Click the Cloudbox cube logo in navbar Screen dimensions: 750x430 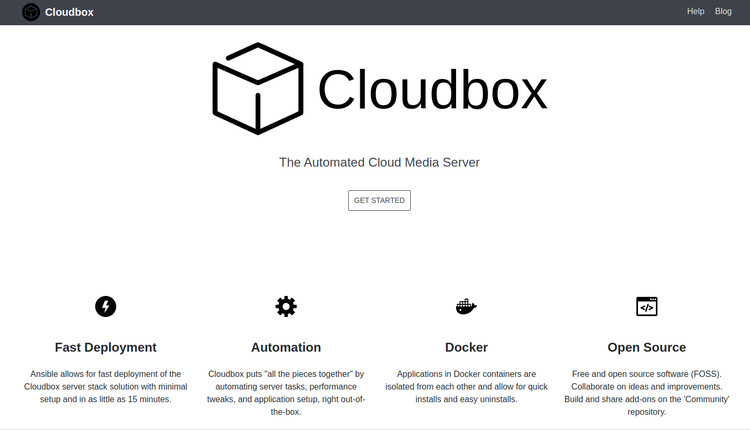coord(31,12)
